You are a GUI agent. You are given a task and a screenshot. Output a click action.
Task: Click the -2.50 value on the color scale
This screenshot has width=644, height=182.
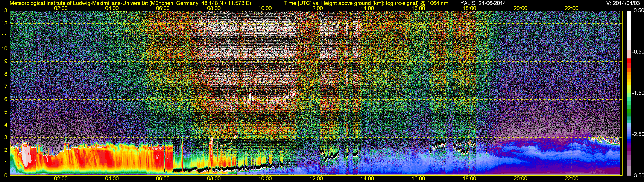[638, 134]
